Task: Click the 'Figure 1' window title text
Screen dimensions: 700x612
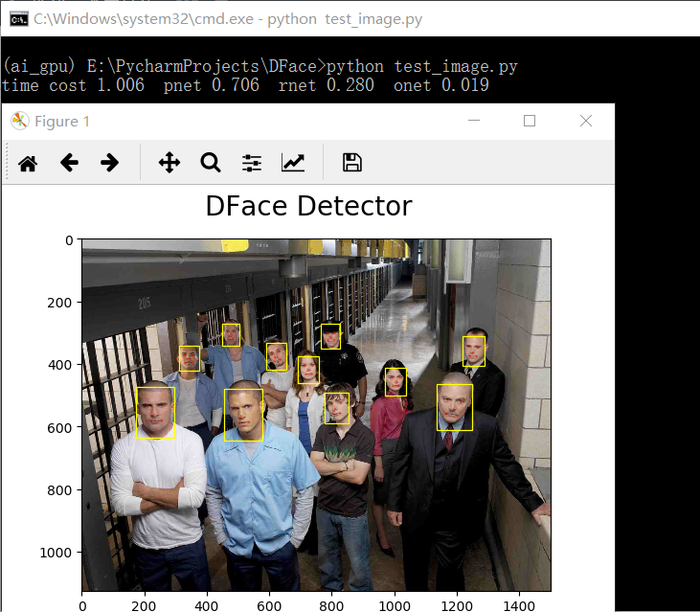Action: point(62,122)
